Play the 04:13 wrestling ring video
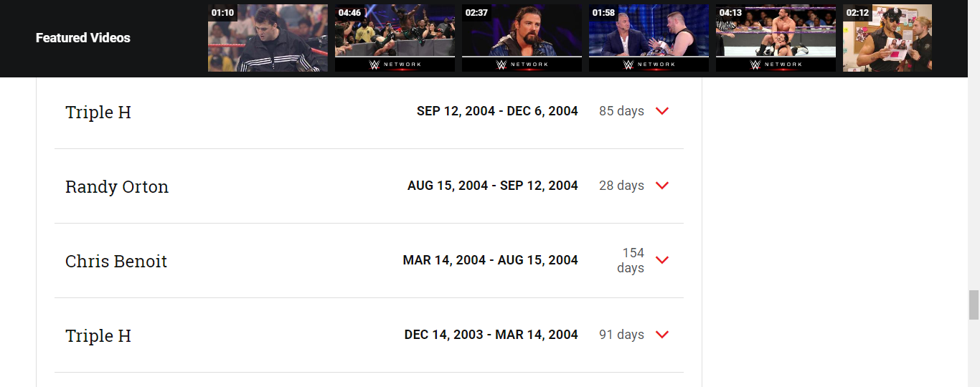The image size is (980, 387). (776, 32)
